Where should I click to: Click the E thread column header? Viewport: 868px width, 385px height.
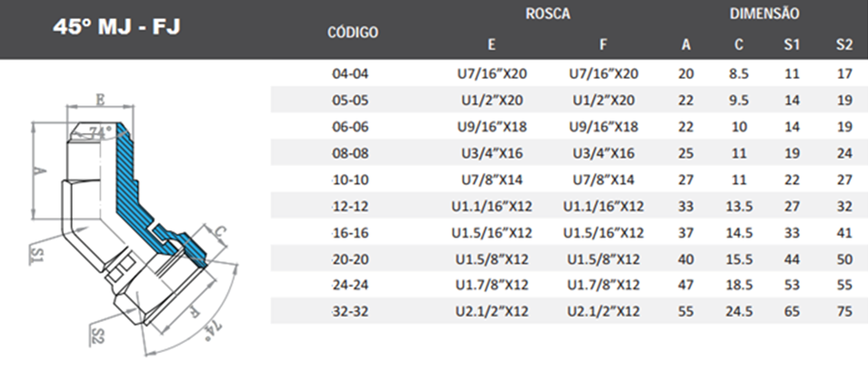[x=491, y=45]
